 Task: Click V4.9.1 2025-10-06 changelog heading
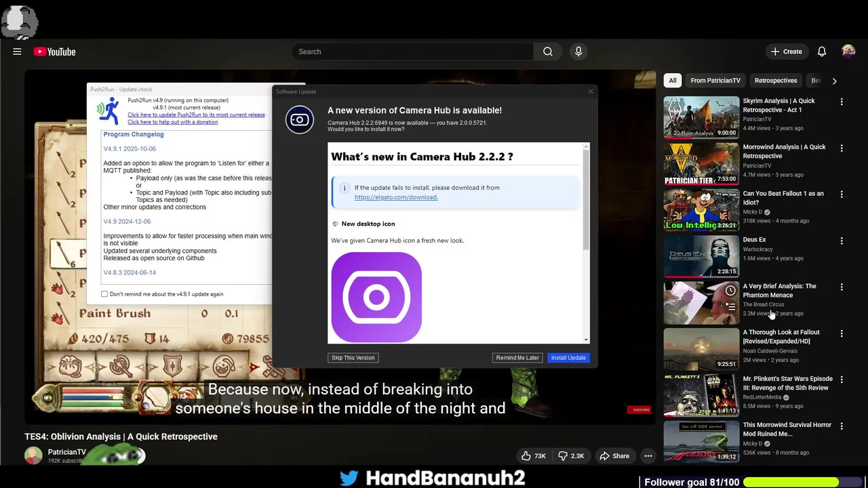[x=130, y=149]
